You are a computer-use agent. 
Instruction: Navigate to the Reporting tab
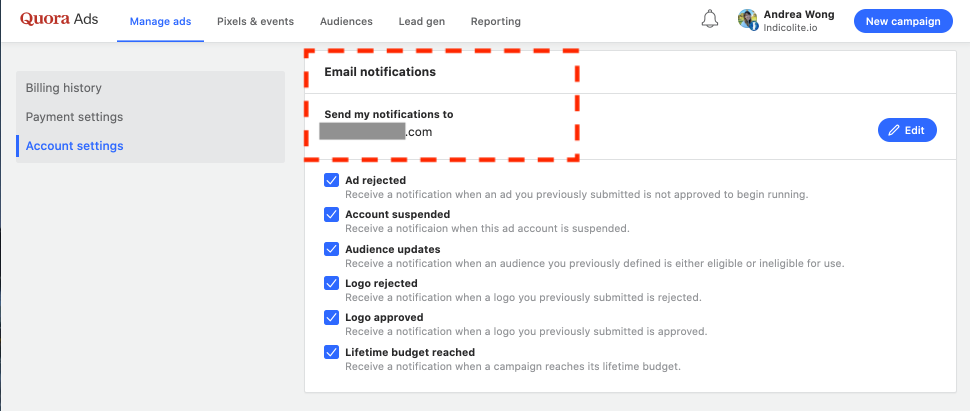(495, 21)
